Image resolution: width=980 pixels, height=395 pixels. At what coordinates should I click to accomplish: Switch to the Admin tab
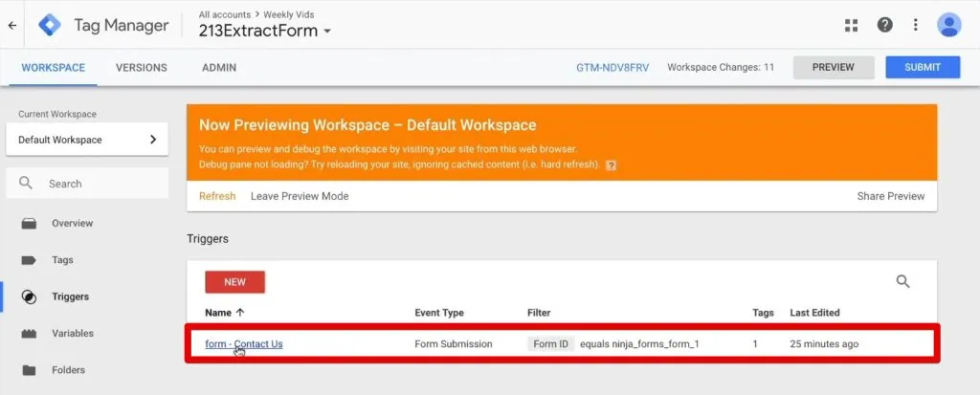[219, 68]
